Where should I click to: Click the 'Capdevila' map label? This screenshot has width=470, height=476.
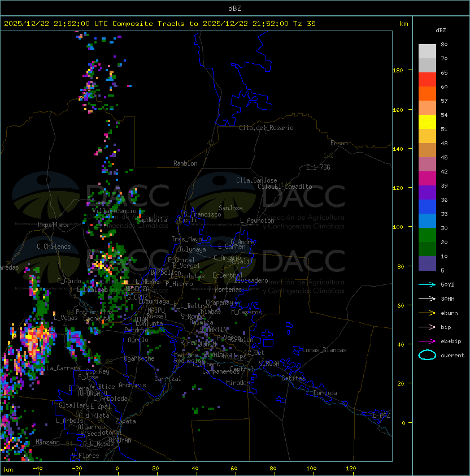152,220
